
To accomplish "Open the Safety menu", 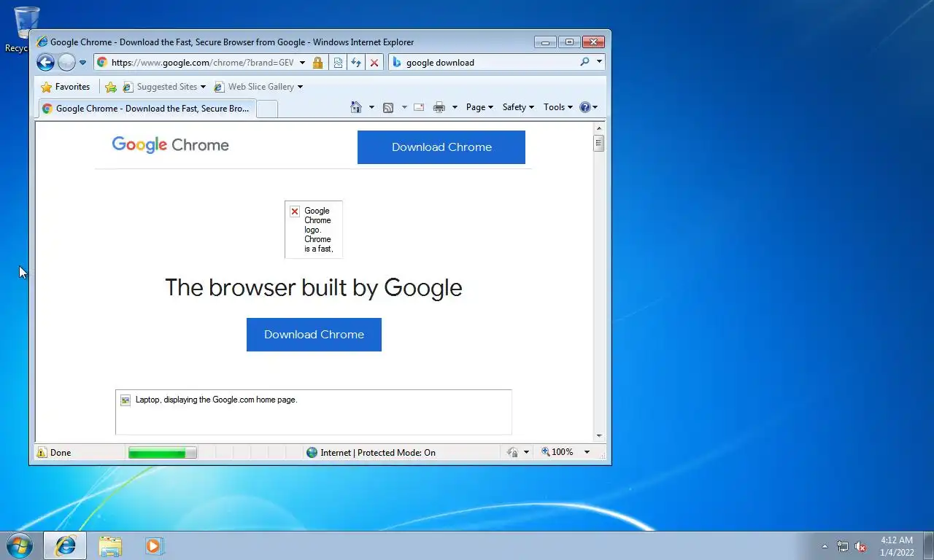I will 518,107.
